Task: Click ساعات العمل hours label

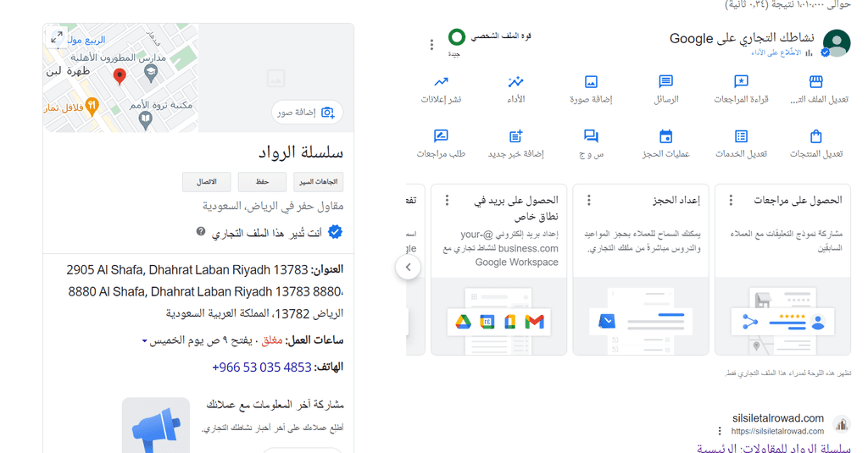Action: (314, 340)
